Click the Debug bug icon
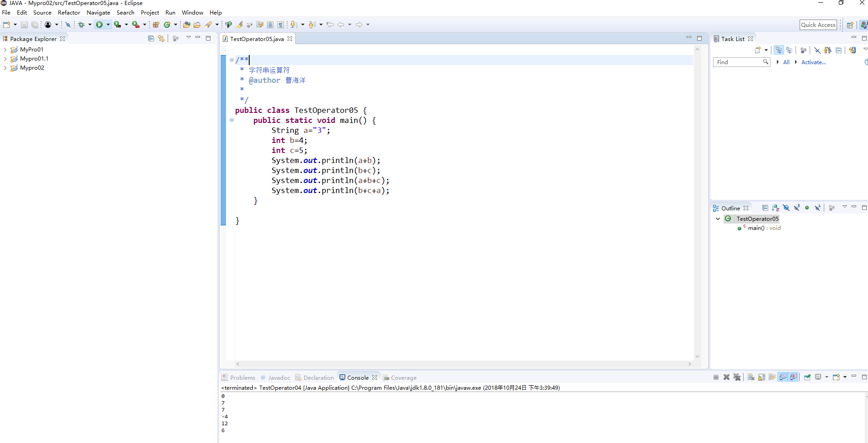 tap(82, 25)
